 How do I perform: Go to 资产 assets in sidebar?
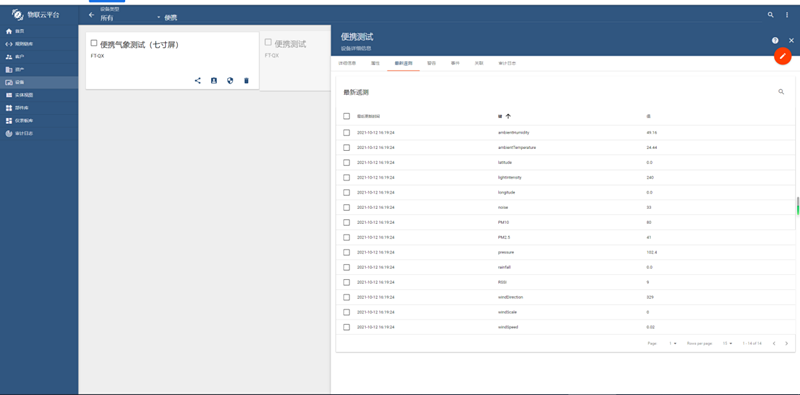point(39,69)
